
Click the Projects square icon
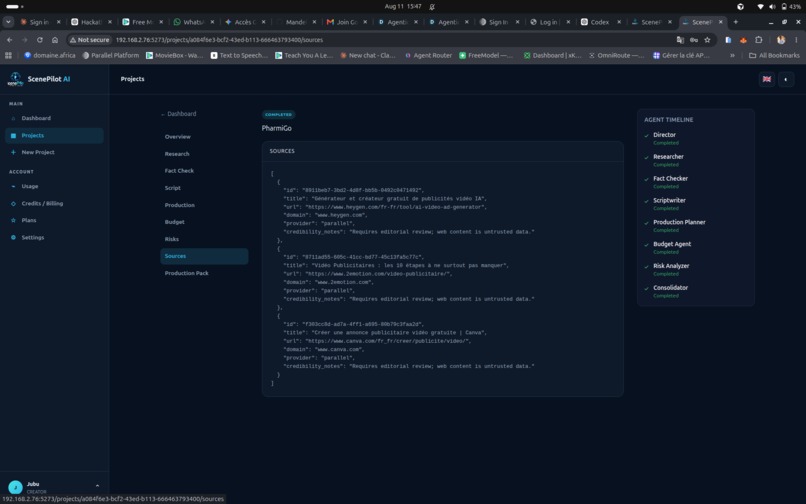click(13, 135)
